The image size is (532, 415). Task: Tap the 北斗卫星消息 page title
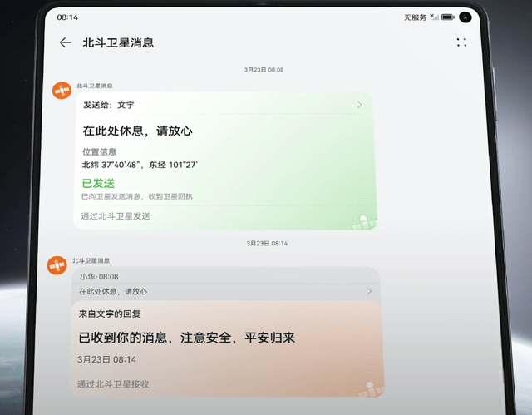118,42
